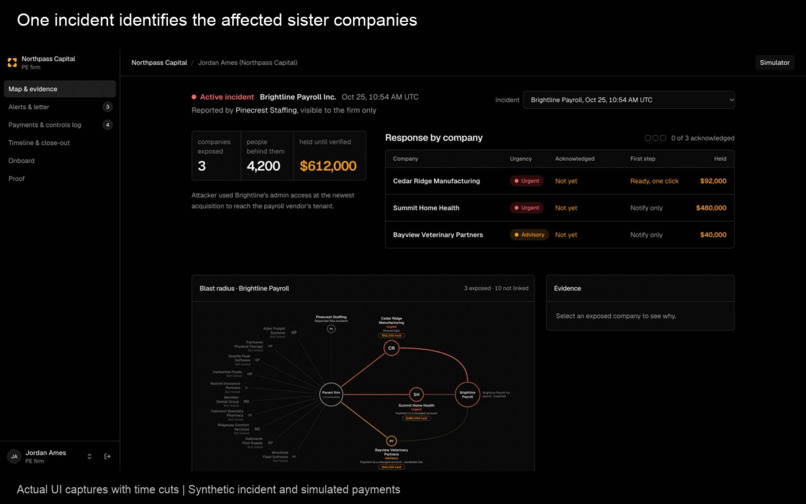The width and height of the screenshot is (806, 504).
Task: Click the first acknowledged checkbox indicator
Action: point(648,138)
